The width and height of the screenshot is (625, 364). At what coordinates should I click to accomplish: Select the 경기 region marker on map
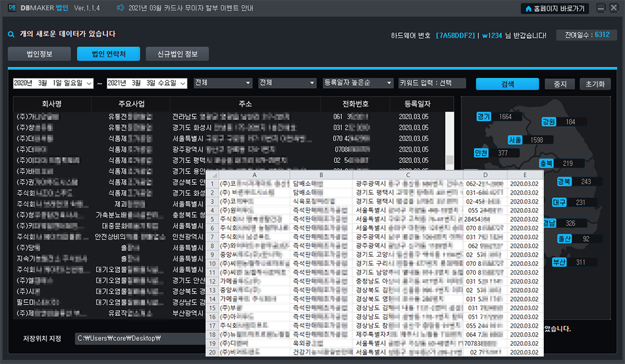[x=484, y=117]
